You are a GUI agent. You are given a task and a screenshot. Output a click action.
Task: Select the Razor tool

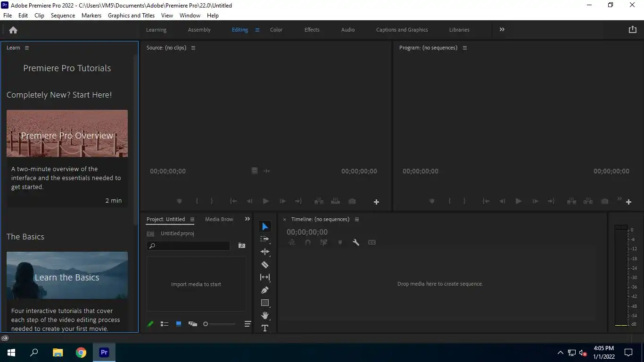265,264
